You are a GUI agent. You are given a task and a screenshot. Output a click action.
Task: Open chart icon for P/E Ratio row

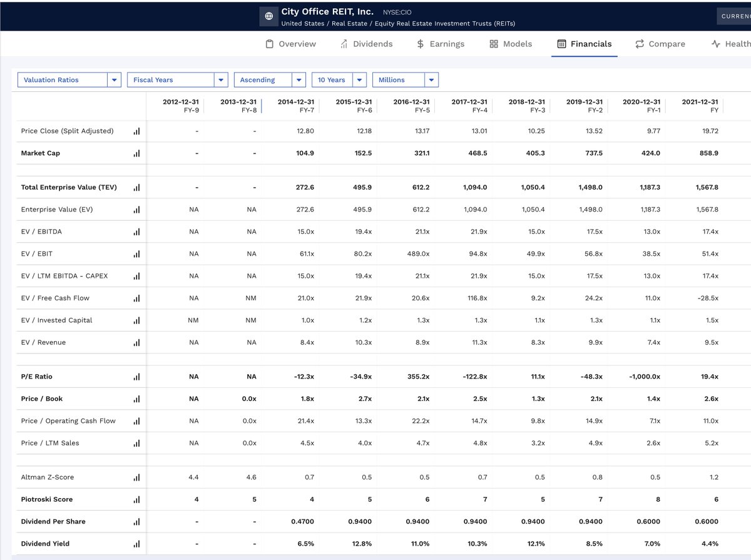point(136,377)
